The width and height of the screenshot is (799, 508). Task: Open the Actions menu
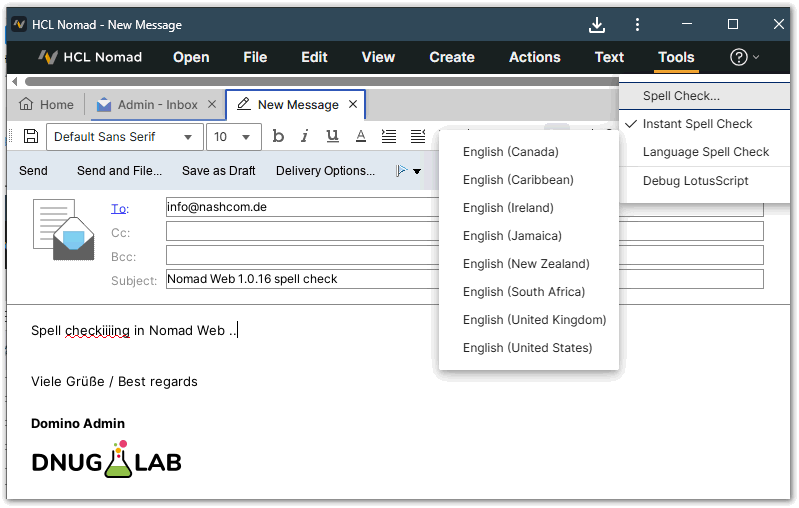[535, 57]
